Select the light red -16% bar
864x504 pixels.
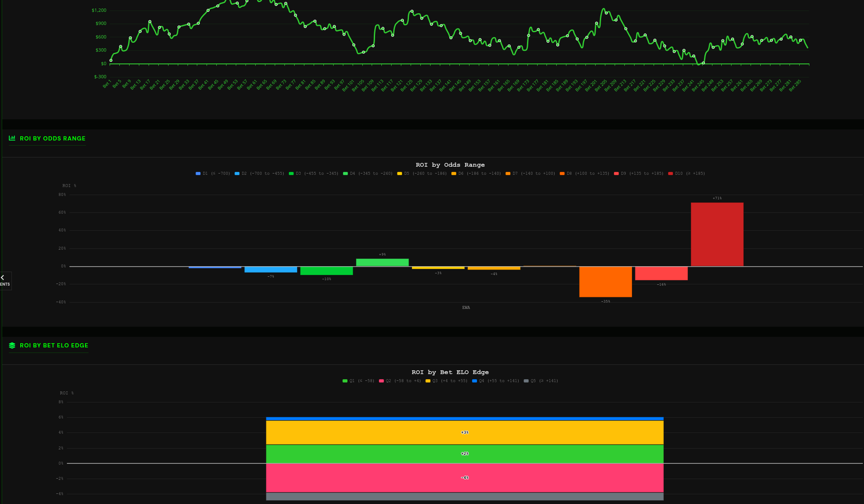pos(661,273)
